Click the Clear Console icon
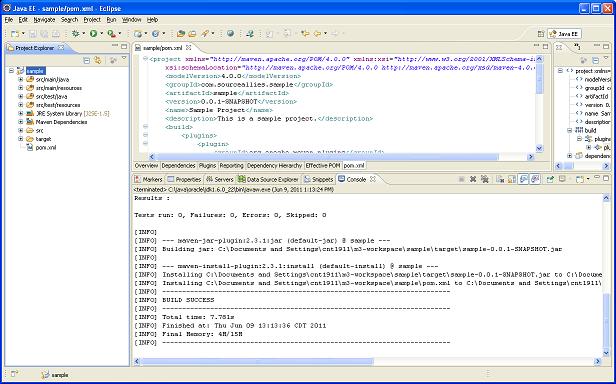616x384 pixels. (500, 179)
